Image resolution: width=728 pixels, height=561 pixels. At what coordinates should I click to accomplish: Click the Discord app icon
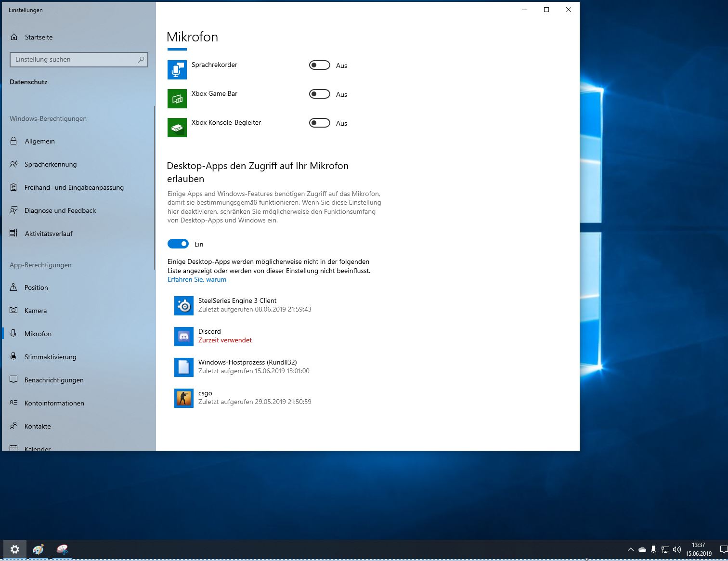[x=184, y=337]
